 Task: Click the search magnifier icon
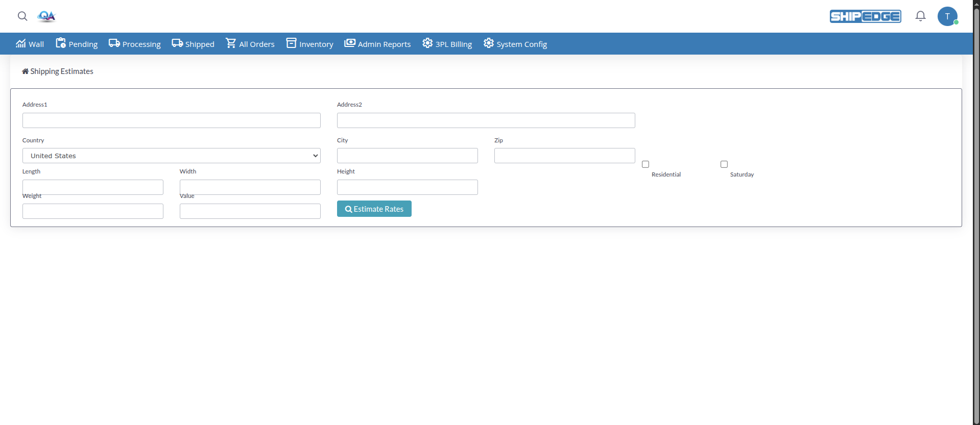click(22, 16)
